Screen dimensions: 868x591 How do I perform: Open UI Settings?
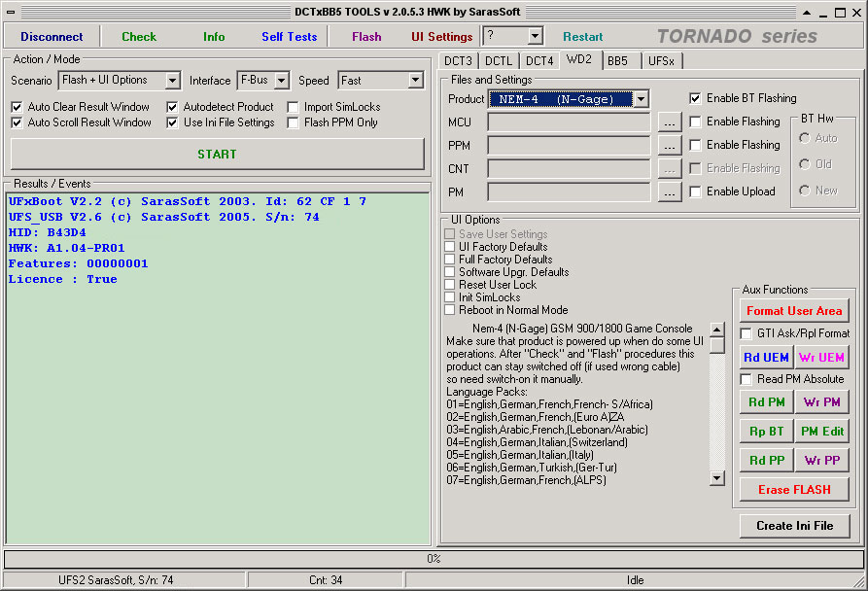point(441,37)
